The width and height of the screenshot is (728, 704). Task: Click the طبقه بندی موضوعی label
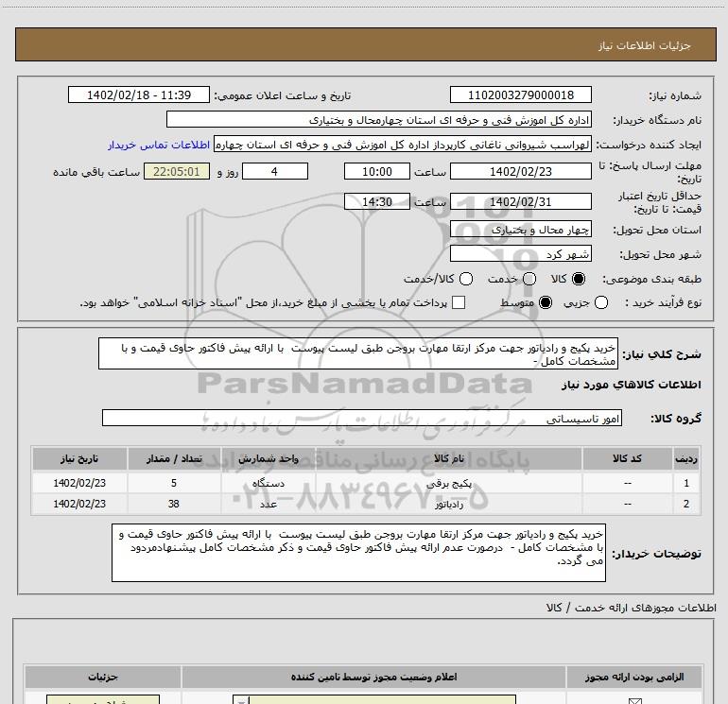point(651,280)
